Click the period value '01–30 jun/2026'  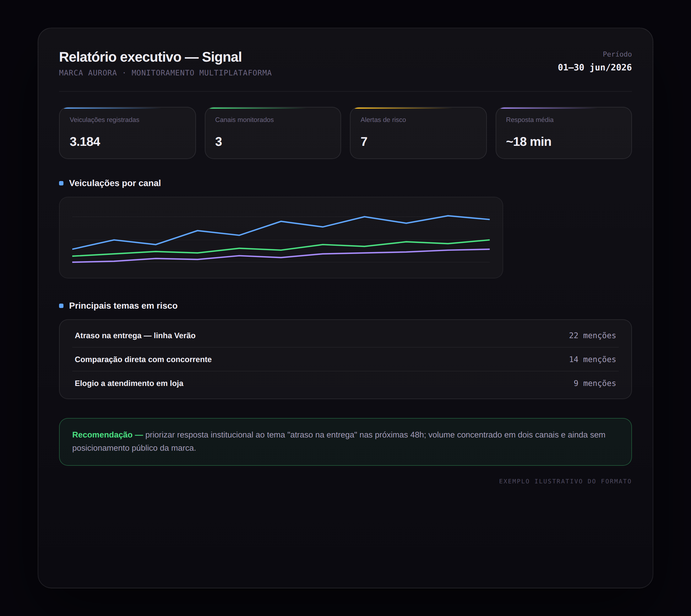595,67
